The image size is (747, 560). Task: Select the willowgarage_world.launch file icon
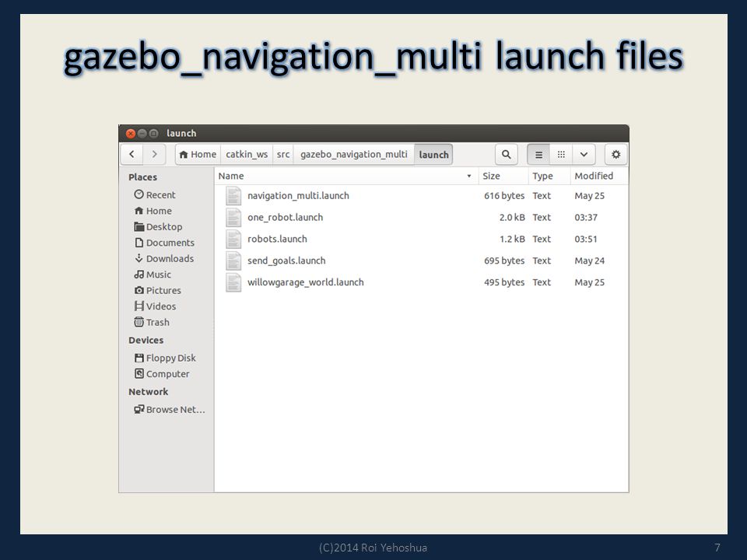click(x=233, y=282)
